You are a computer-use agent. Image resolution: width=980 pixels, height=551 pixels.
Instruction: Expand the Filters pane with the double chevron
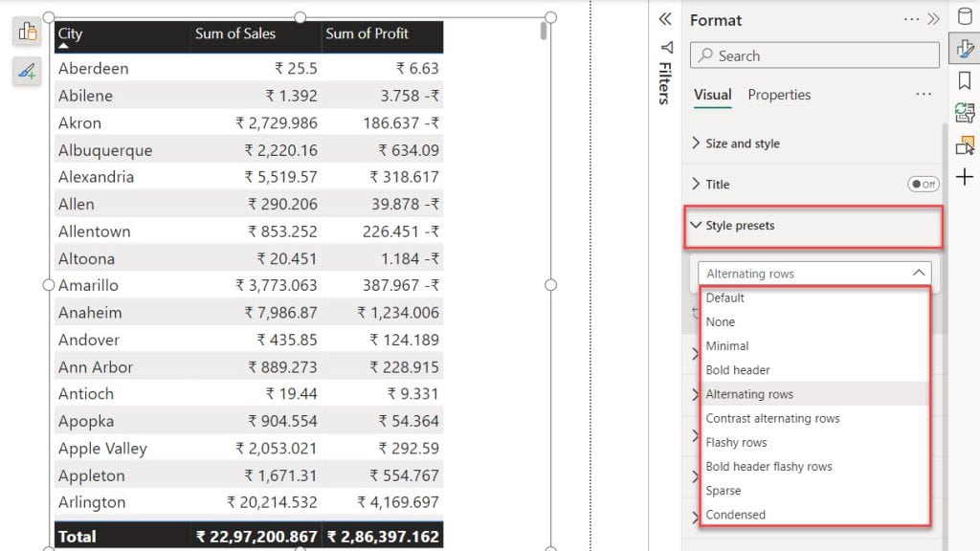[x=665, y=19]
